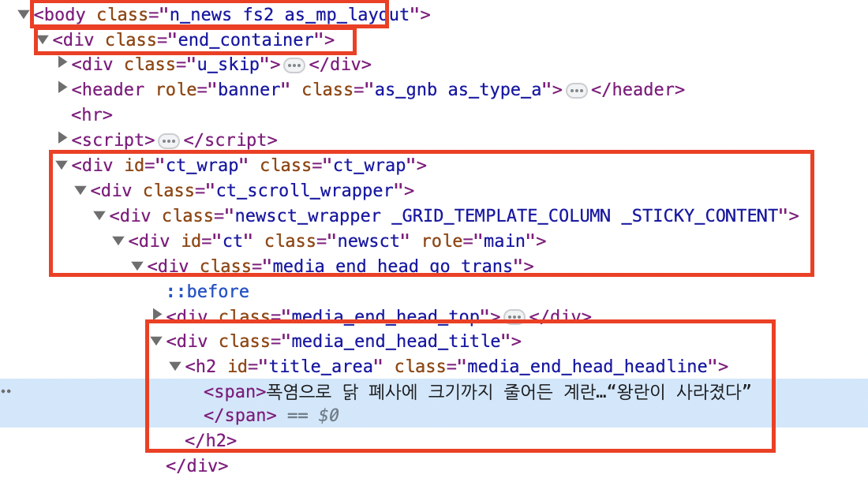Click the "end_container" class value
868x478 pixels.
[x=246, y=39]
